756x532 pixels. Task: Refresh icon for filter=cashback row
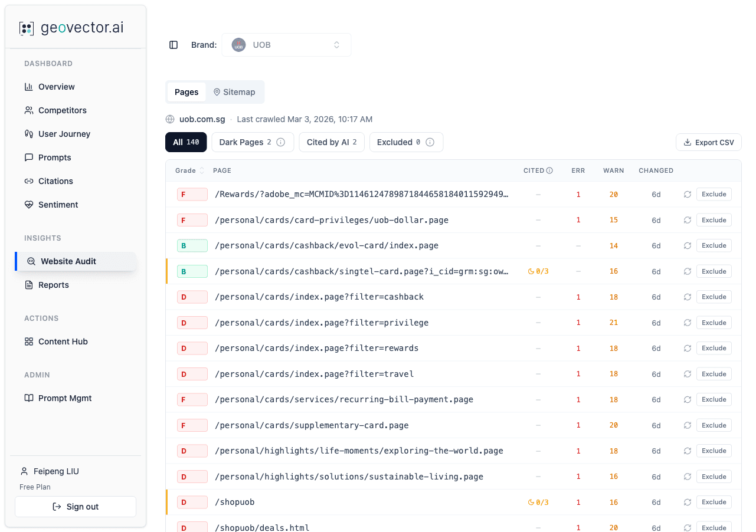click(x=688, y=297)
